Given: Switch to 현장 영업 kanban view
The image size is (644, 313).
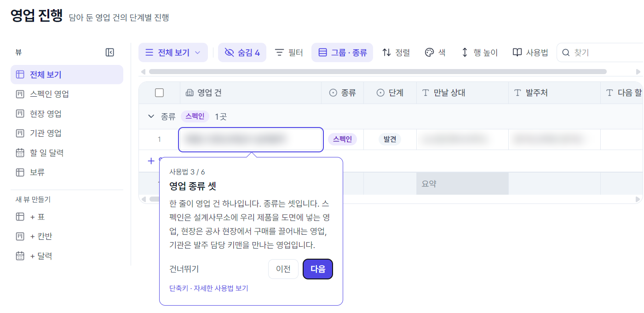Looking at the screenshot, I should click(67, 114).
